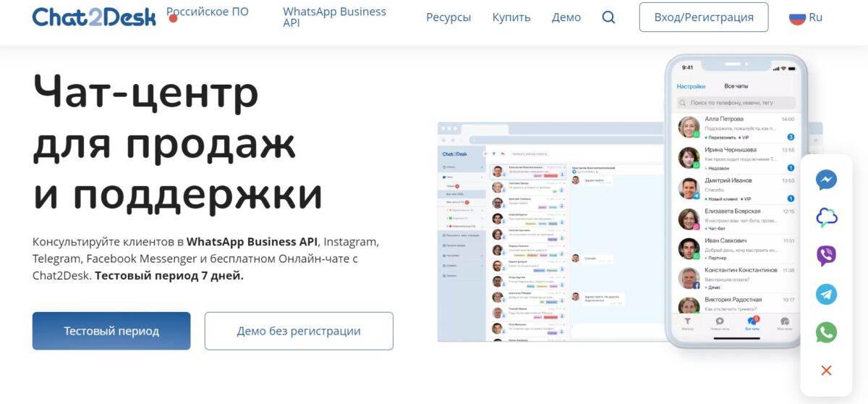868x404 pixels.
Task: Click the Вход/Регистрация button
Action: (x=704, y=17)
